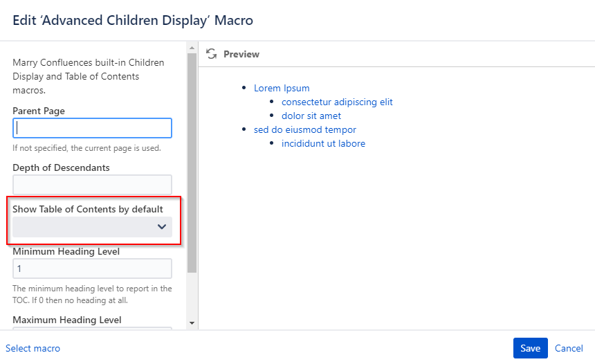Open sed do eiusmod tempor link
This screenshot has height=364, width=595.
(x=305, y=129)
